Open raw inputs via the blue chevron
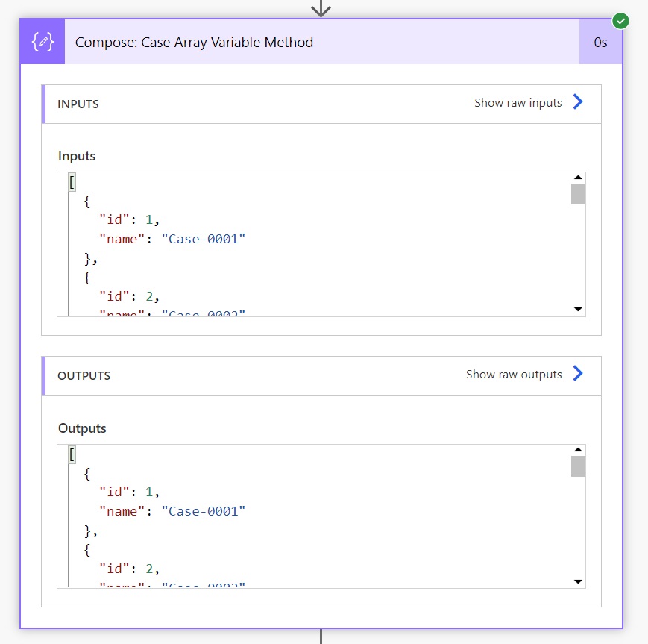 click(x=578, y=101)
